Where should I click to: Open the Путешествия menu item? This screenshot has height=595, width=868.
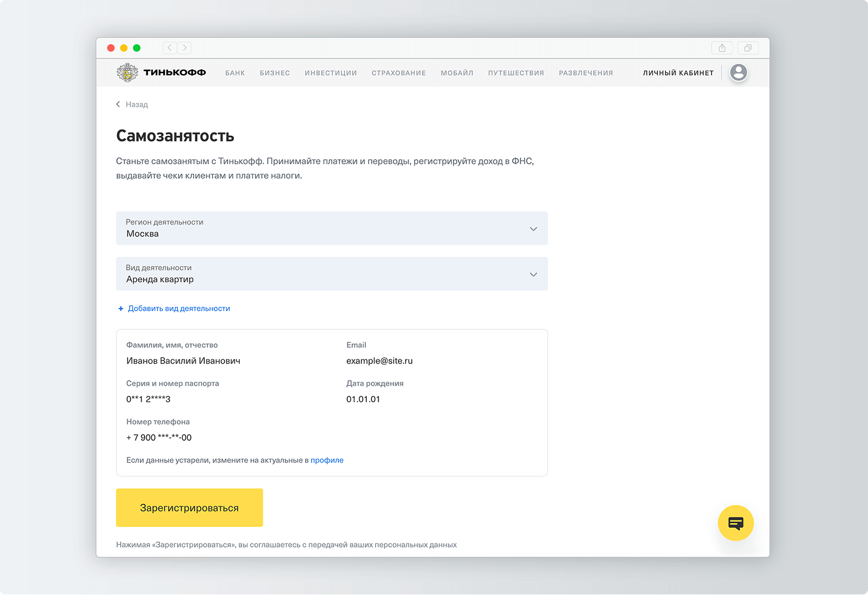516,73
